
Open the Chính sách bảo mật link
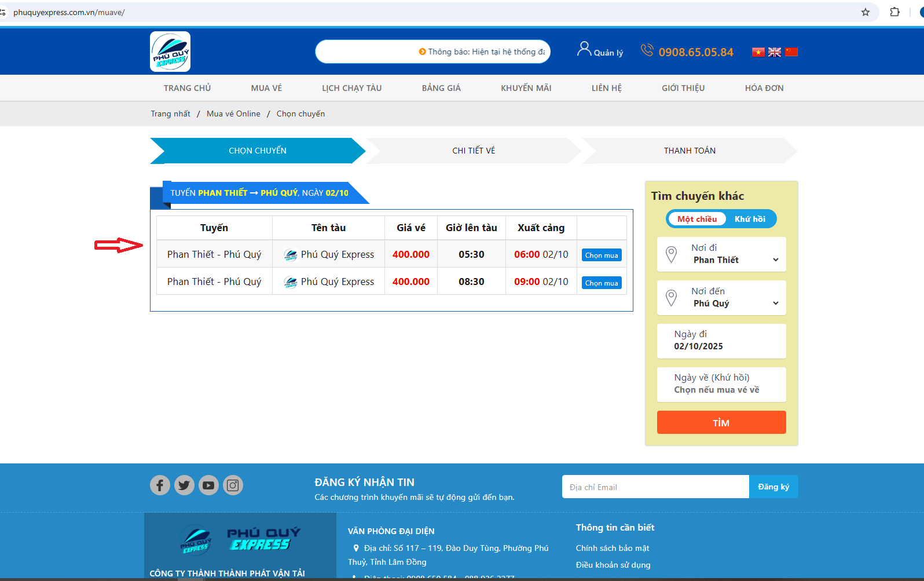point(612,548)
